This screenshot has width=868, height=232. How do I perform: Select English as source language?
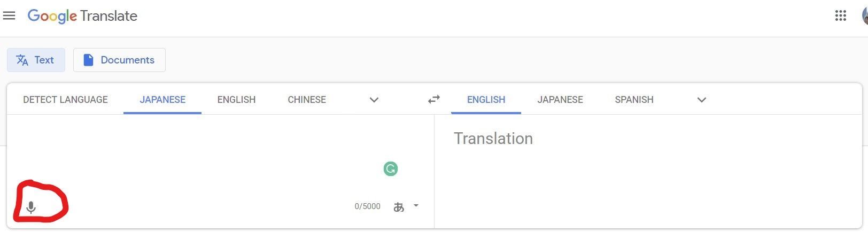tap(236, 100)
